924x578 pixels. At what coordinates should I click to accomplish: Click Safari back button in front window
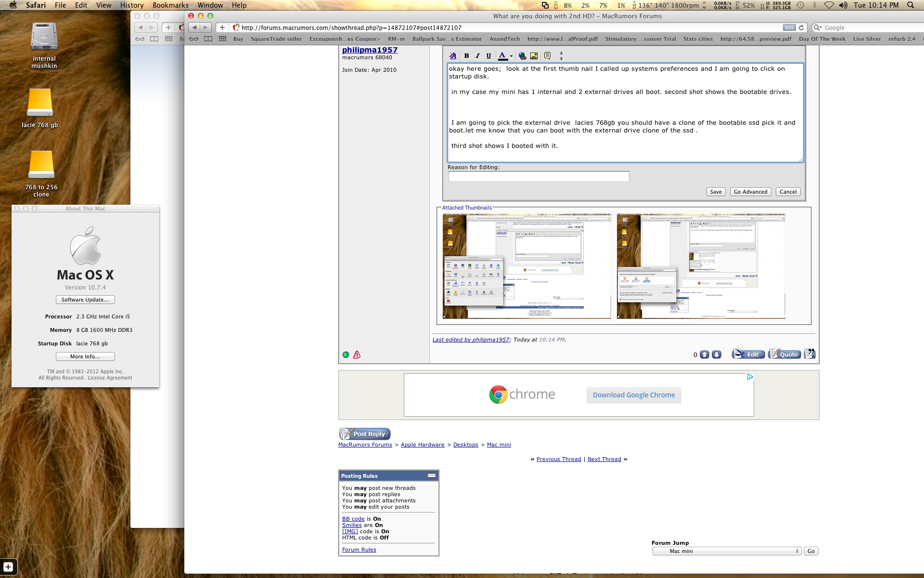click(194, 27)
